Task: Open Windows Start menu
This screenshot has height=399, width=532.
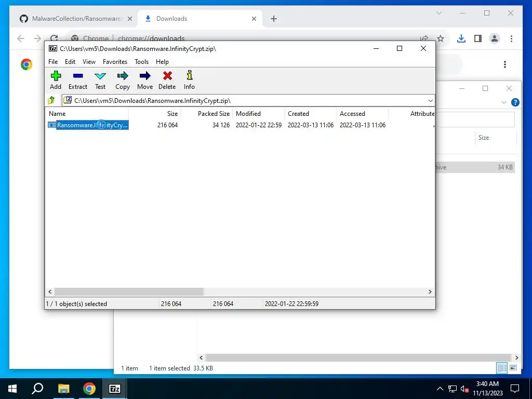Action: [x=12, y=389]
